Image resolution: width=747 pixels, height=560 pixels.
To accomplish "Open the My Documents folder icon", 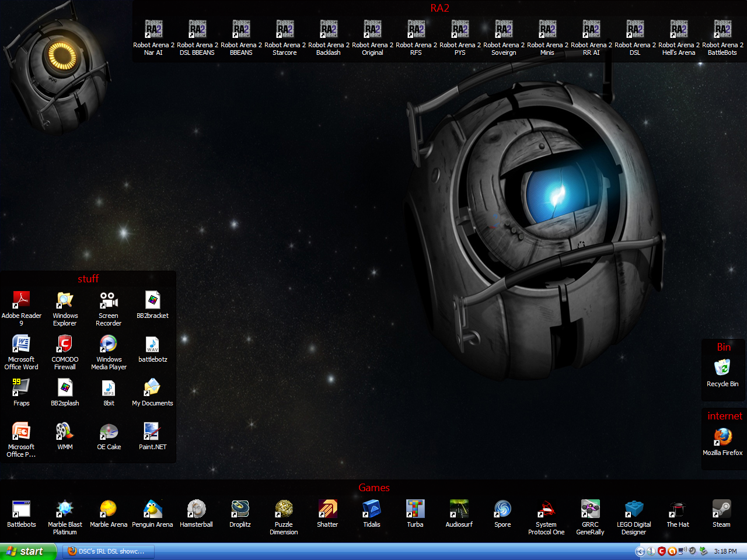I will pos(152,392).
